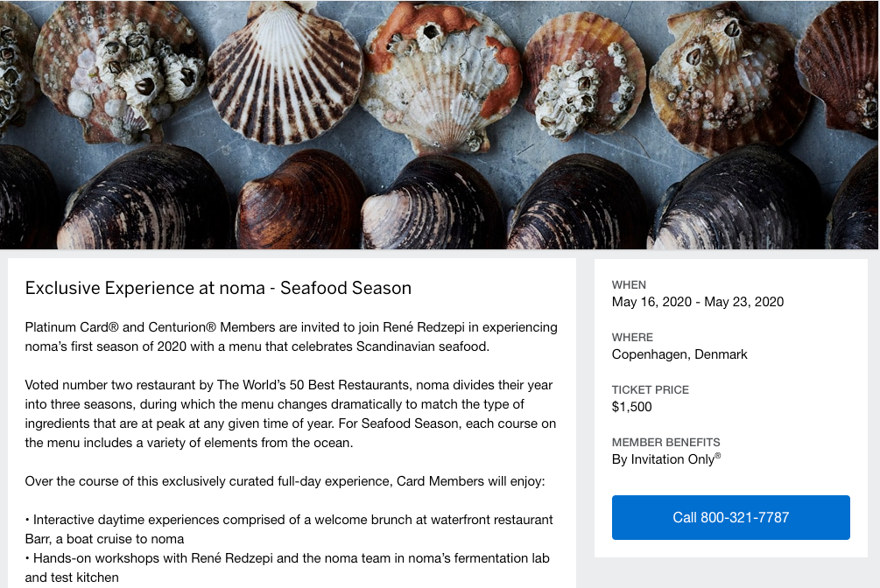Select the Hands-on workshops bullet

(287, 567)
